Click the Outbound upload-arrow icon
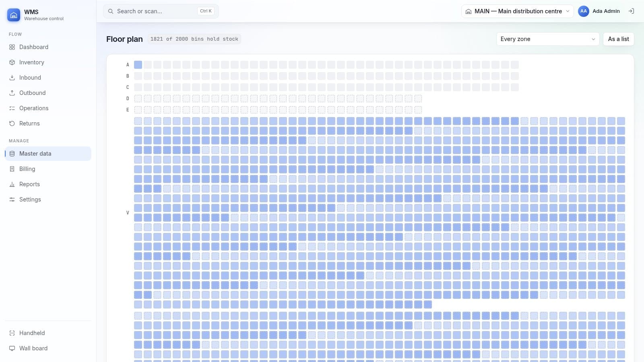Screen dimensions: 644x362 [x=12, y=93]
